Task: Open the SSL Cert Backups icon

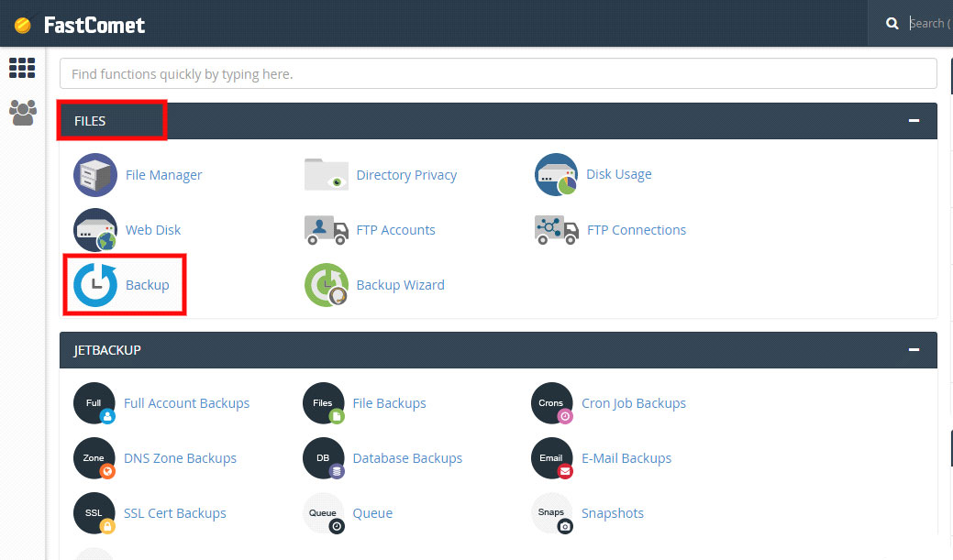Action: coord(94,513)
